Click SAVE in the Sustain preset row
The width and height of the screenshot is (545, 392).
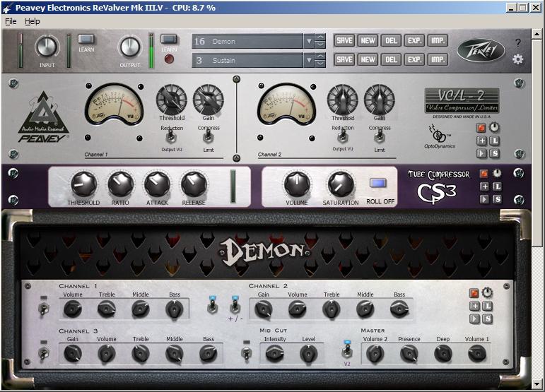344,60
